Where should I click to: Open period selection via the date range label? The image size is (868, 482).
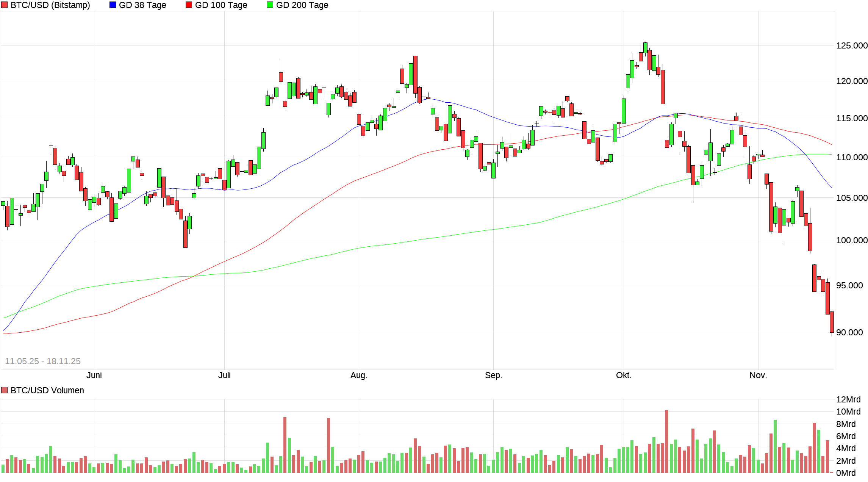(43, 361)
